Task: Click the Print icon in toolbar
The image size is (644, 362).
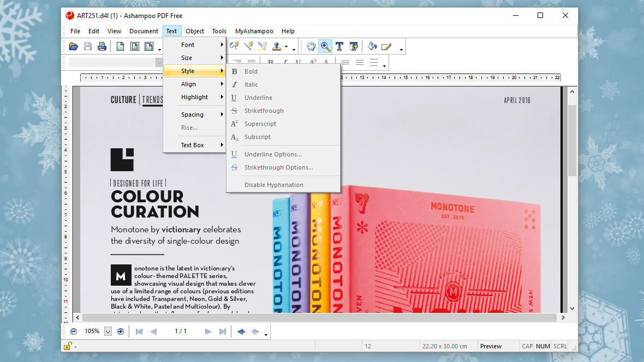Action: [102, 46]
